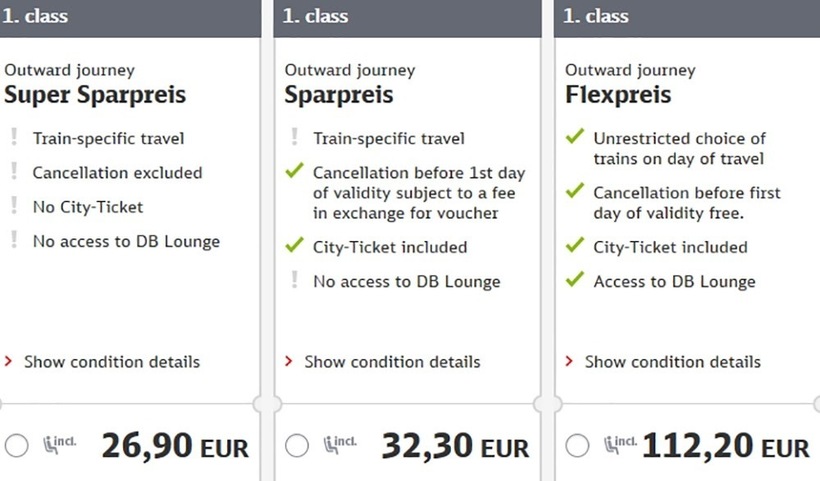This screenshot has height=481, width=820.
Task: Click the 1. class header above Super Sparpreis
Action: [x=36, y=16]
